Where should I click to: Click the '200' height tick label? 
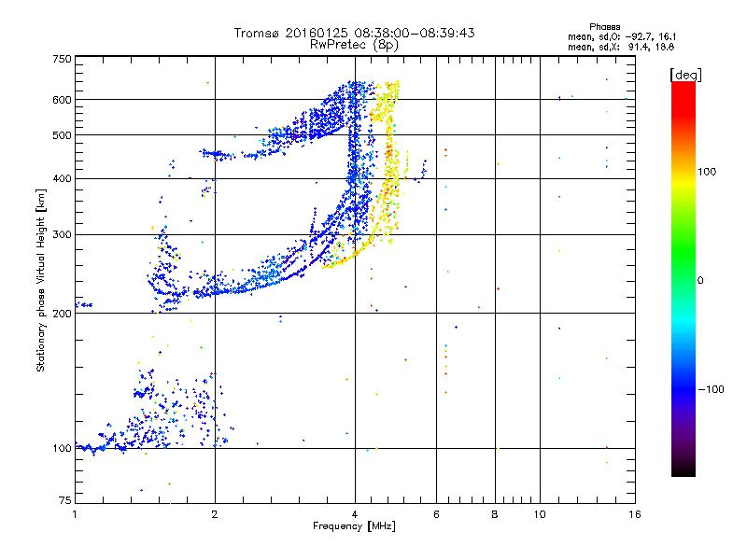pyautogui.click(x=63, y=314)
